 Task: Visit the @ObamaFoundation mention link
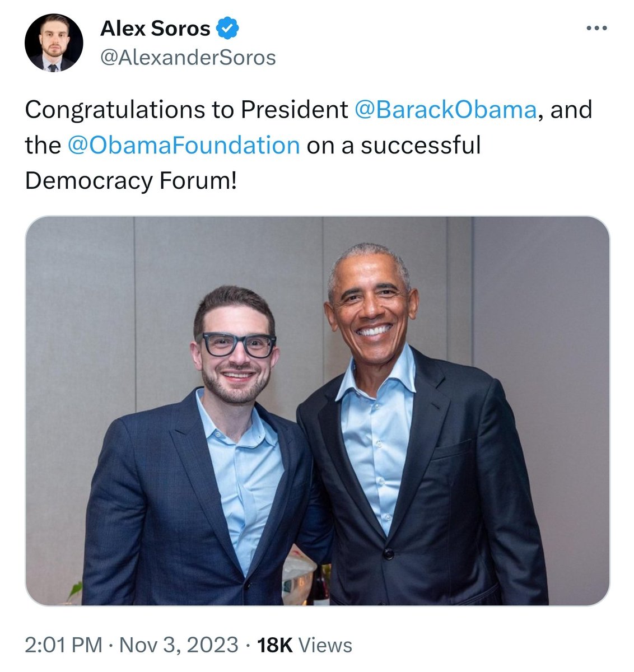[183, 145]
